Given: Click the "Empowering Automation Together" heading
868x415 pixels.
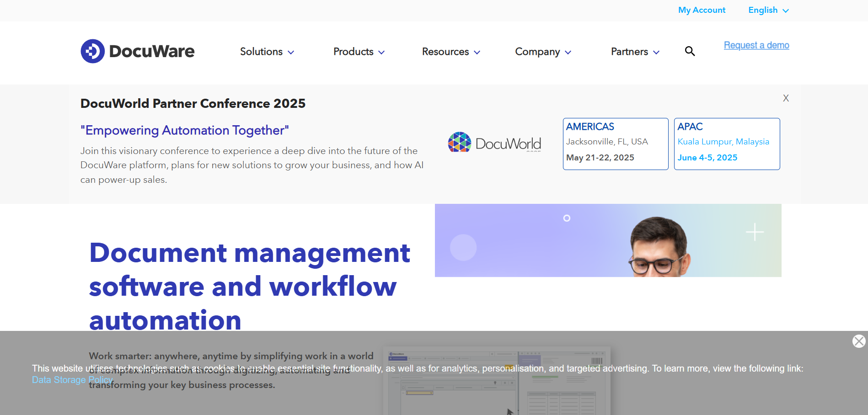Looking at the screenshot, I should pyautogui.click(x=185, y=130).
